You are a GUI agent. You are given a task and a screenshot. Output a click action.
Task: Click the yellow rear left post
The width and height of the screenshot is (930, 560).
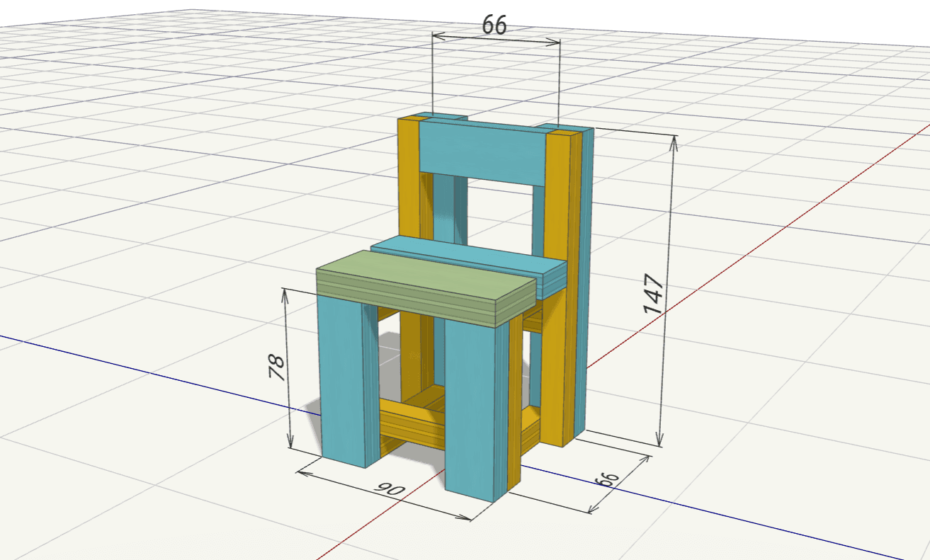(409, 177)
